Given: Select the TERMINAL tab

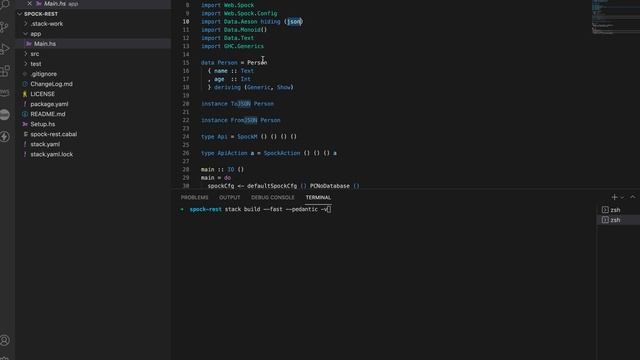Looking at the screenshot, I should point(318,198).
